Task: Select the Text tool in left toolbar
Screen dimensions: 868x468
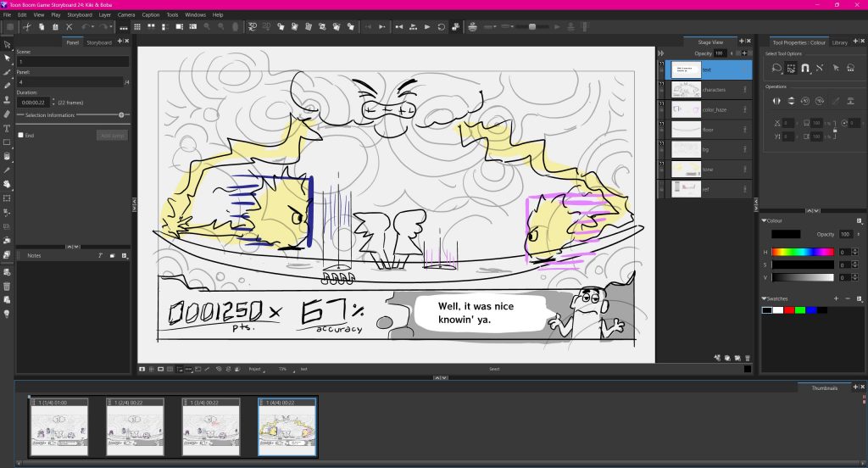Action: pos(7,128)
